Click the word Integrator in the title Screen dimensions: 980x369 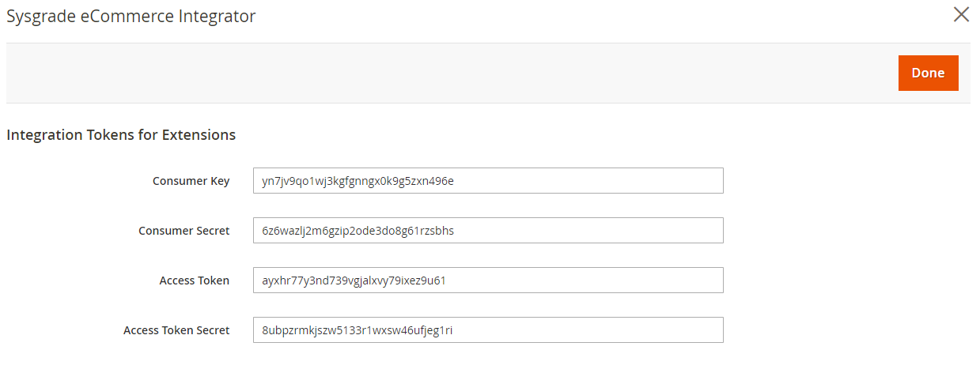[218, 17]
